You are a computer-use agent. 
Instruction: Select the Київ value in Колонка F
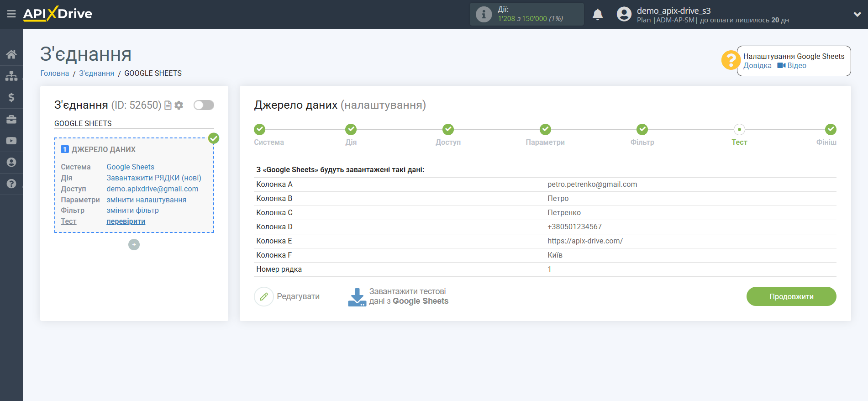point(555,255)
